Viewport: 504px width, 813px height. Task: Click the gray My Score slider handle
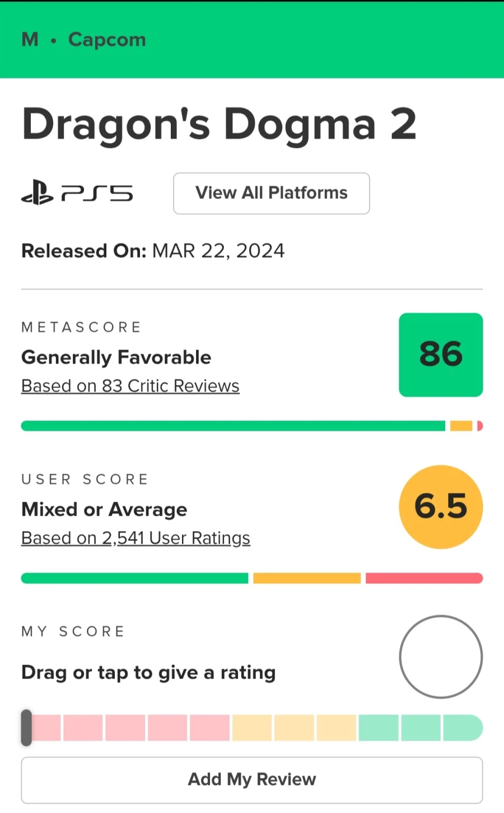26,728
